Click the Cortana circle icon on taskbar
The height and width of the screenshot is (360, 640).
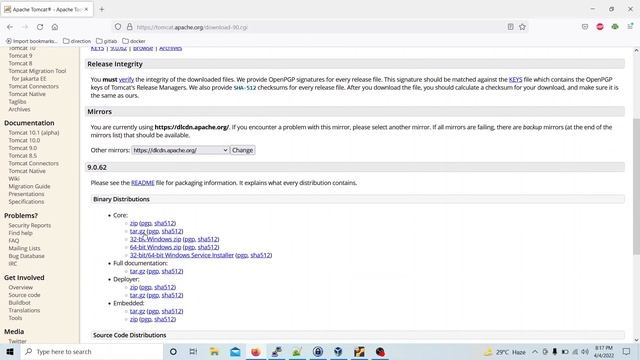pyautogui.click(x=173, y=351)
